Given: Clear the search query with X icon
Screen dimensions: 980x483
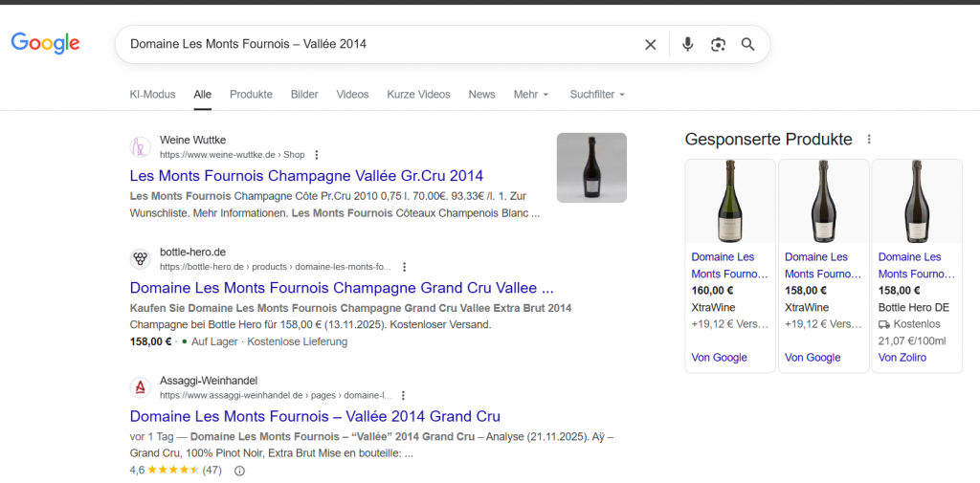Looking at the screenshot, I should coord(651,44).
